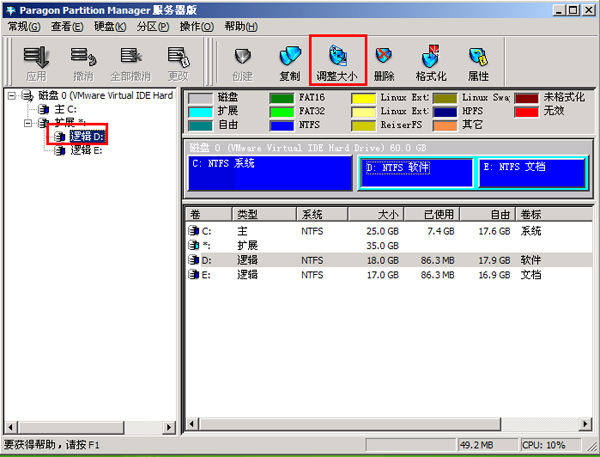Open the 常规(G) menu

click(x=24, y=26)
